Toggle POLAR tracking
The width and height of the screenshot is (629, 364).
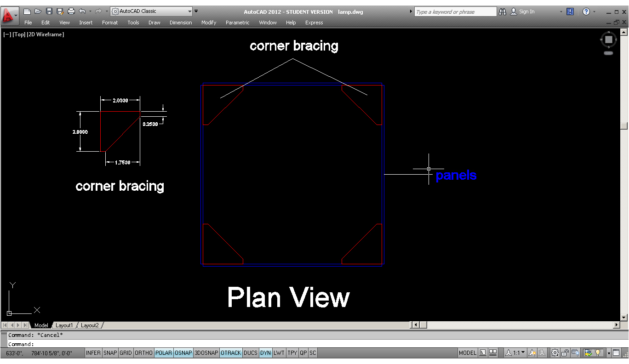(164, 353)
